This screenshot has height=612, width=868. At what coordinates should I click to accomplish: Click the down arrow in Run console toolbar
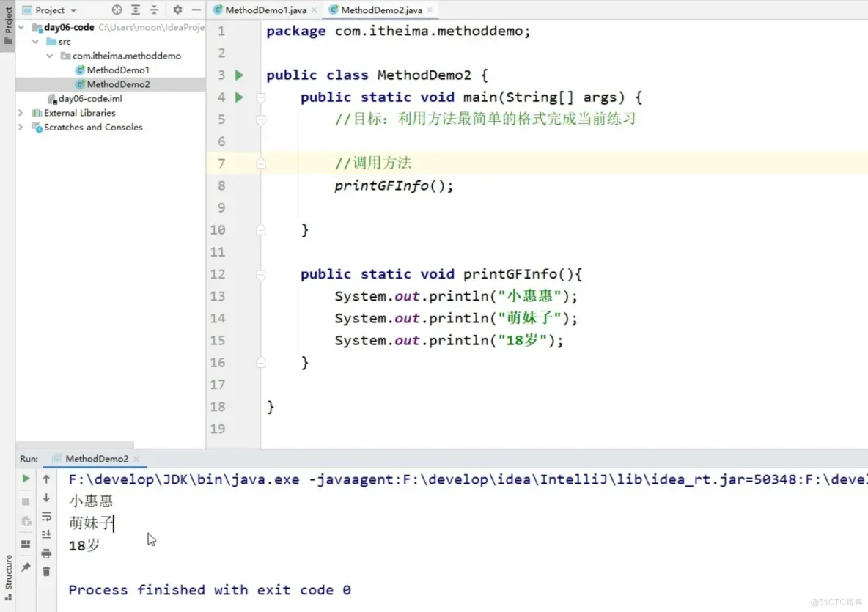click(x=46, y=498)
